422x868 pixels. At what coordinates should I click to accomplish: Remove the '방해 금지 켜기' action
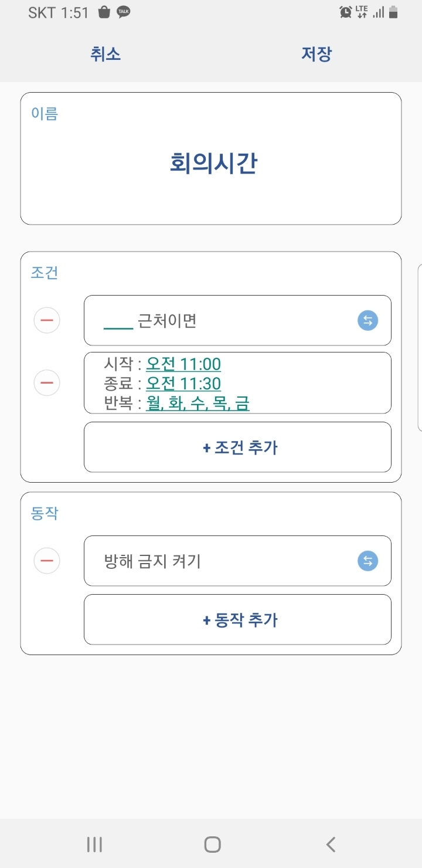(47, 561)
